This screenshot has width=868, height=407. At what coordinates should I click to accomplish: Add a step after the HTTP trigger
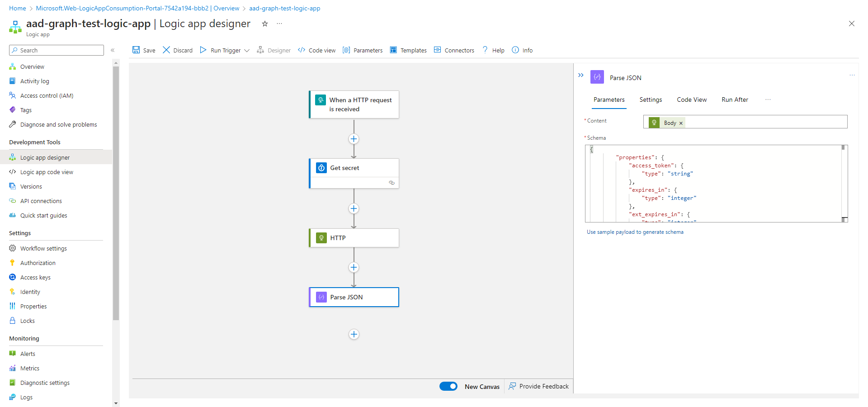pyautogui.click(x=354, y=139)
